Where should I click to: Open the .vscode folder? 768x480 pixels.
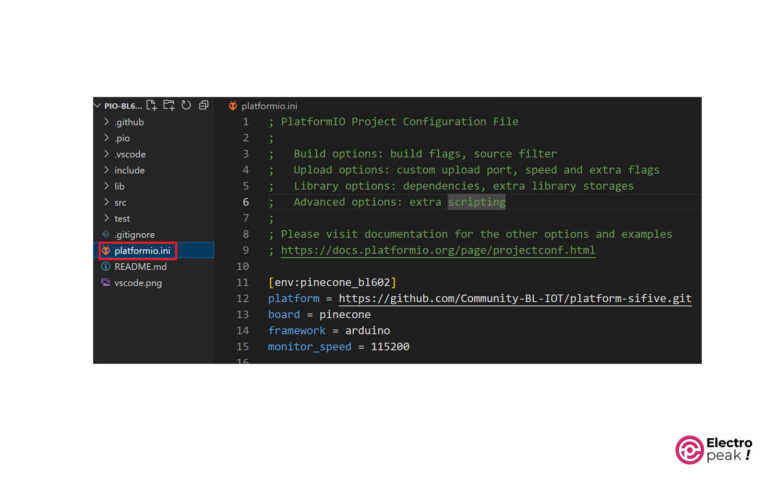click(130, 154)
